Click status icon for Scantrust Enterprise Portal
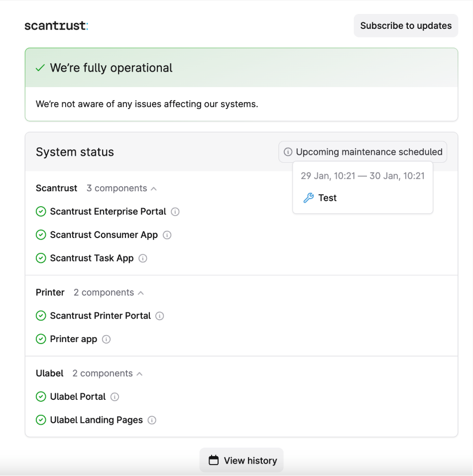 click(x=41, y=211)
